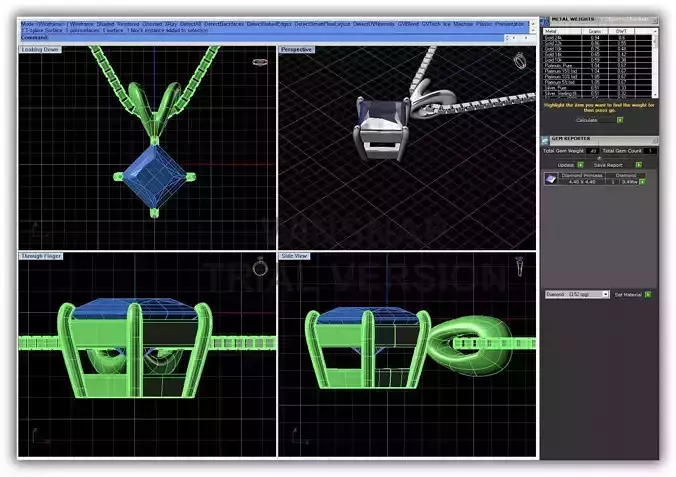676x477 pixels.
Task: Select the Rendered option in the command line
Action: [128, 24]
